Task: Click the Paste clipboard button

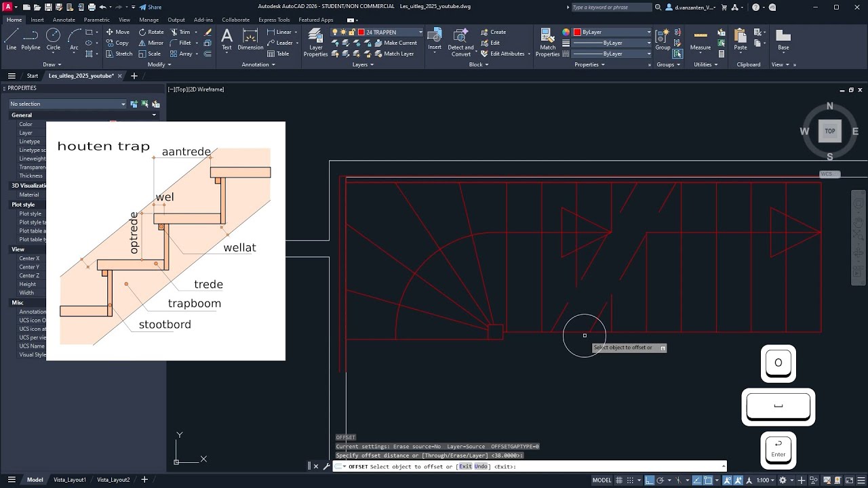Action: tap(741, 39)
